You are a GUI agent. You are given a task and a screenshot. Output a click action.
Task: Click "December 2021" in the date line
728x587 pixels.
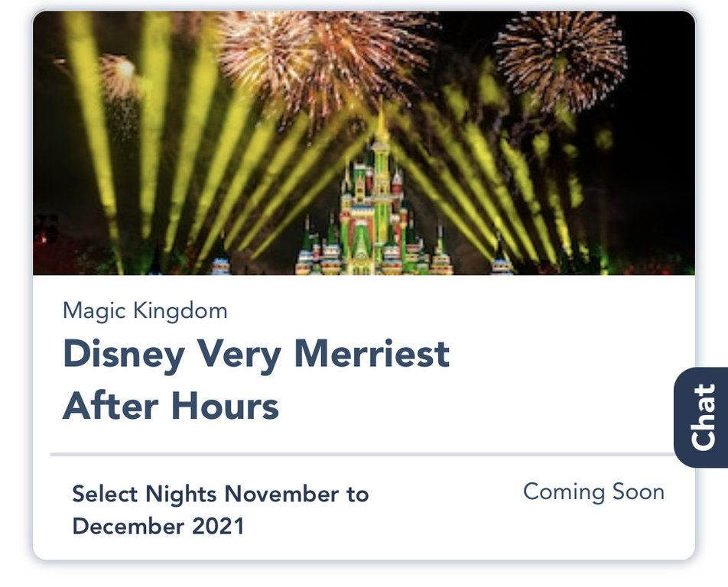pyautogui.click(x=158, y=527)
